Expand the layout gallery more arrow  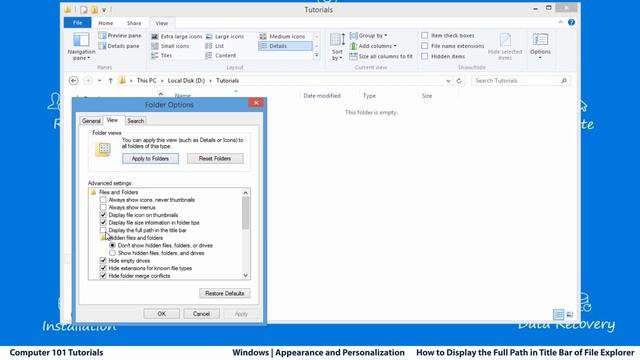click(316, 56)
